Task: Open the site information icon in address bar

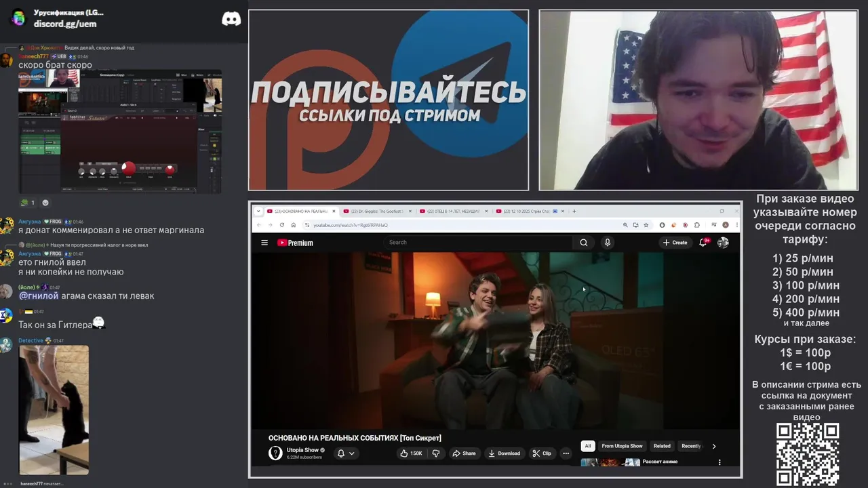Action: (307, 225)
